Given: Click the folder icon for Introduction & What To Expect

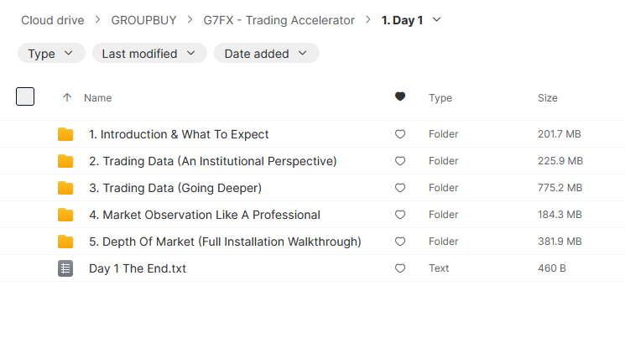Looking at the screenshot, I should (x=65, y=134).
